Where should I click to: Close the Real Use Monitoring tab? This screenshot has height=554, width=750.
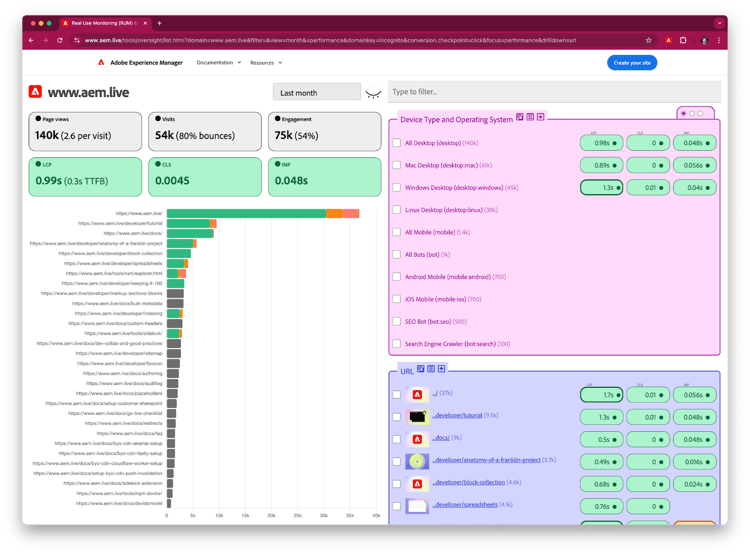click(x=145, y=23)
